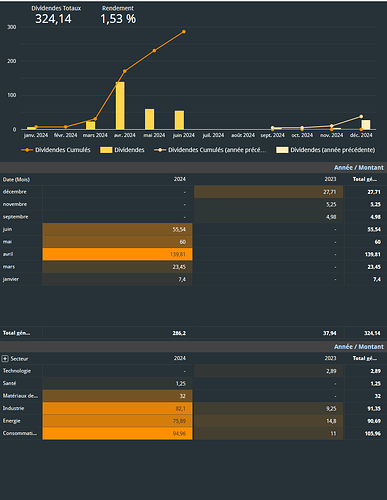Click the 27,71 cell in 2023 column
The width and height of the screenshot is (387, 500).
(268, 192)
